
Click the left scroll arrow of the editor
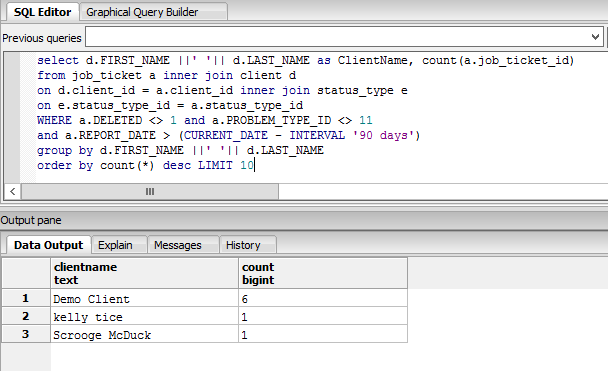pos(12,192)
